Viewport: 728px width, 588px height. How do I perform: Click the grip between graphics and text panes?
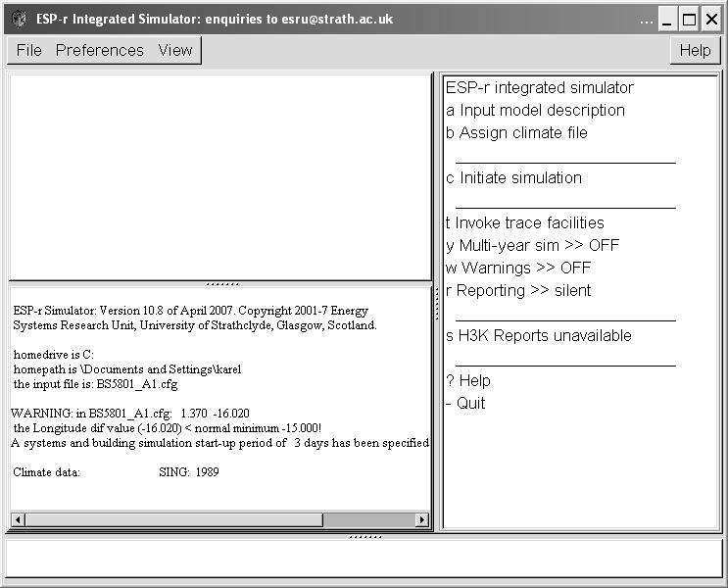tap(222, 284)
